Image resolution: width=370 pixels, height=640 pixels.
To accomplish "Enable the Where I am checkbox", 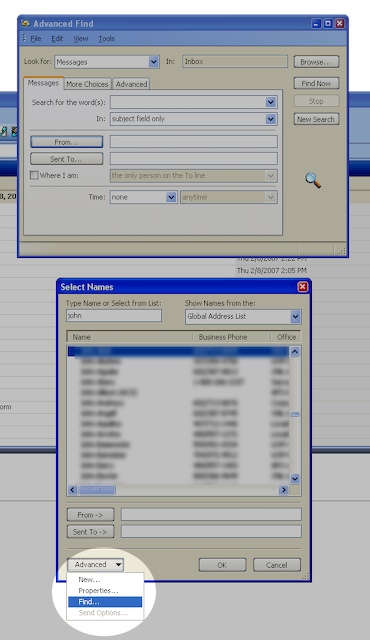I will (x=34, y=175).
